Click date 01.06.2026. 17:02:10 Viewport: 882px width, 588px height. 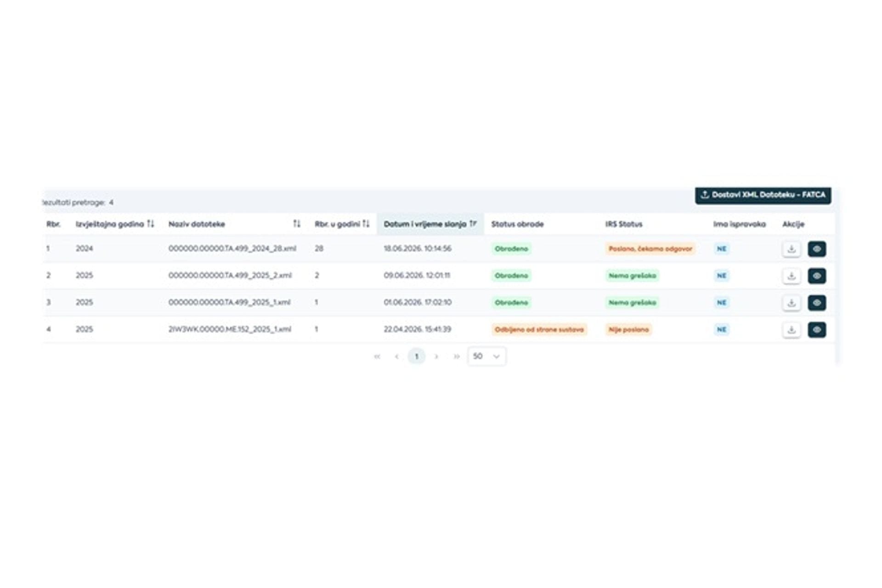pyautogui.click(x=418, y=302)
